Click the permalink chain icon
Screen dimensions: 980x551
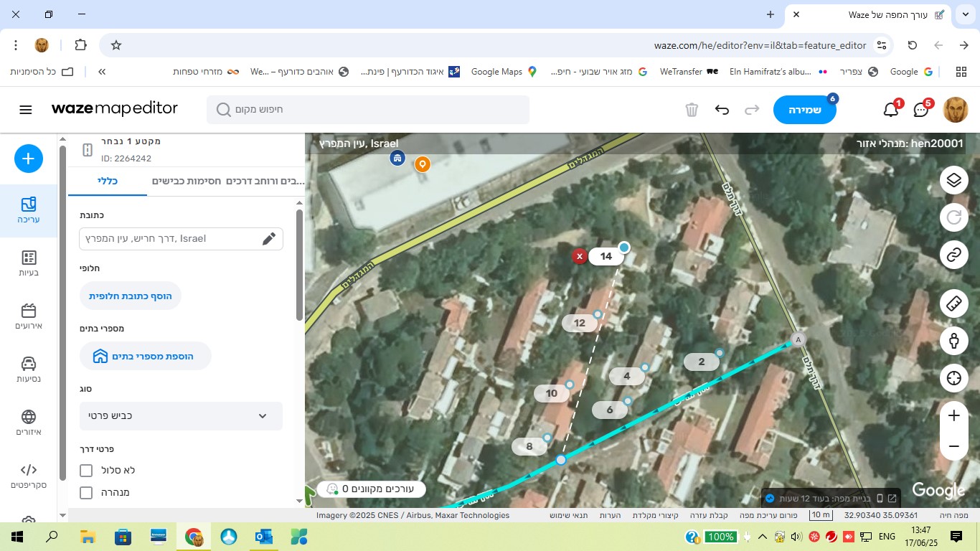[x=953, y=255]
